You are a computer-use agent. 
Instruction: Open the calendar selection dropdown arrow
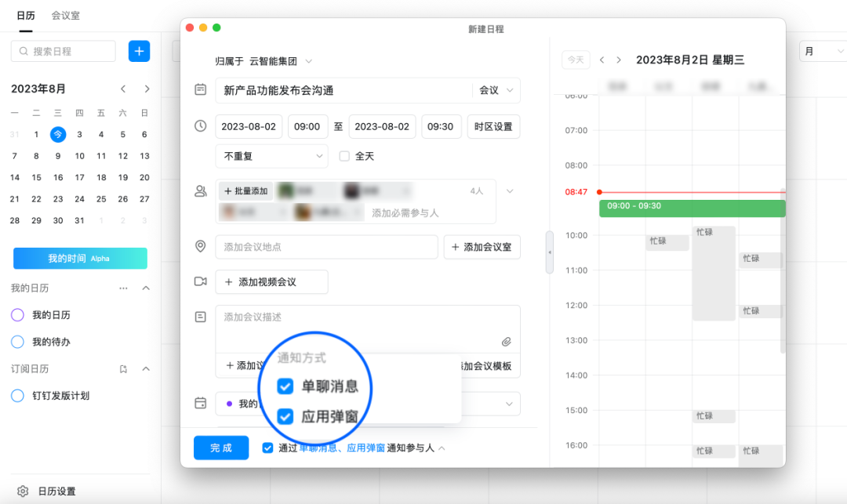tap(509, 404)
